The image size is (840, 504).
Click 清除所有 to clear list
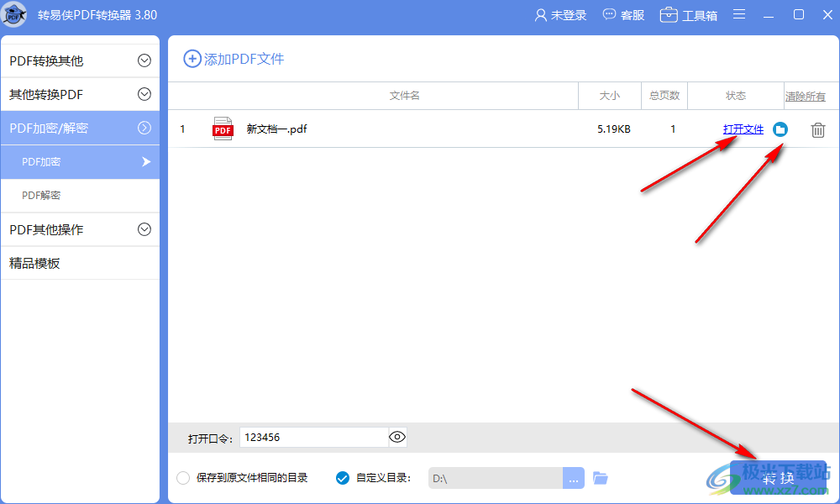806,97
